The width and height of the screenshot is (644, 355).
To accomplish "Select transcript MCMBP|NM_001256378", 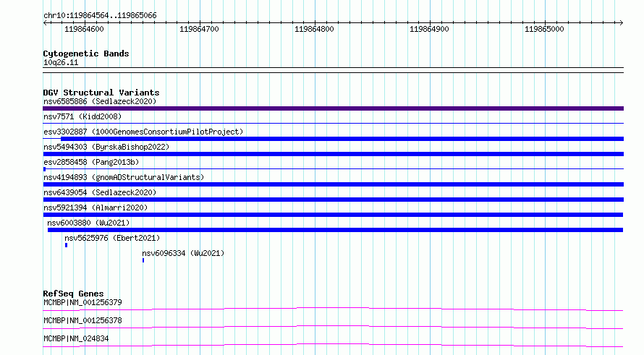I will [82, 320].
